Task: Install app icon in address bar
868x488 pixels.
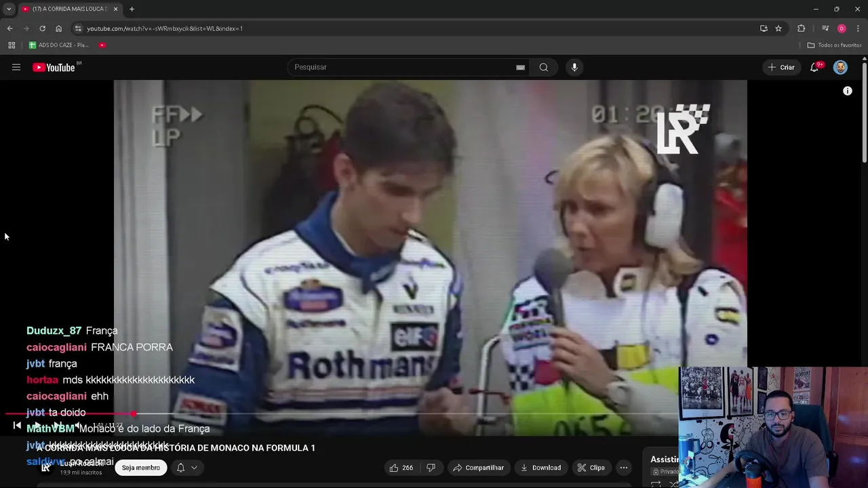Action: point(764,28)
